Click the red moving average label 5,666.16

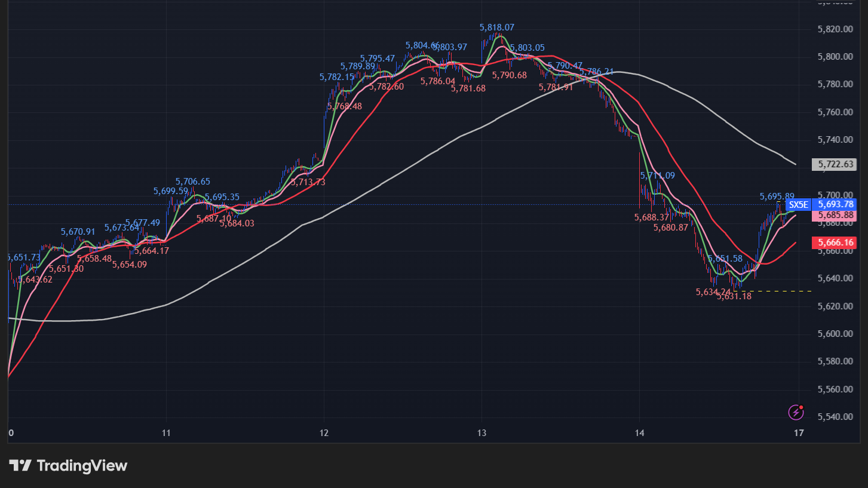[x=836, y=243]
